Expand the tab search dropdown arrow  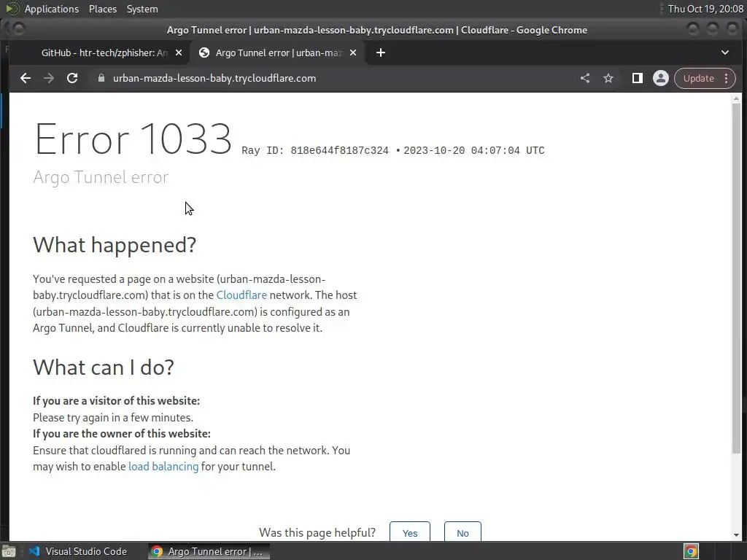(x=725, y=52)
